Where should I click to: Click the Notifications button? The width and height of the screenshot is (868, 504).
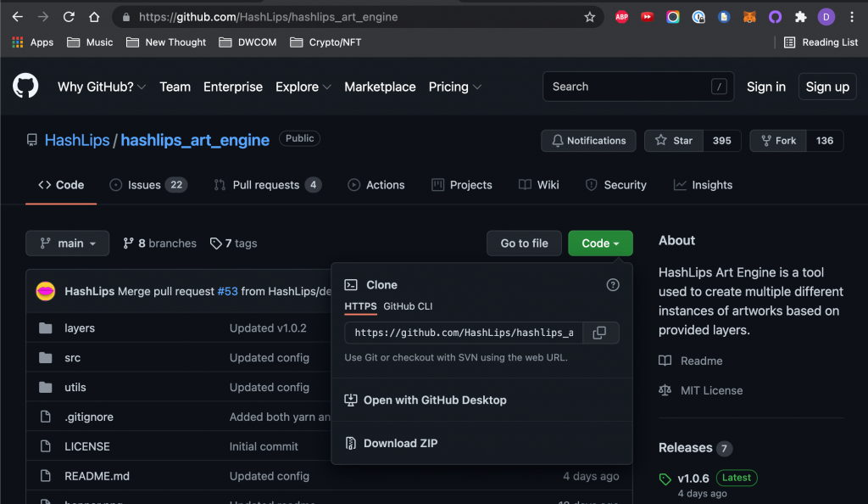point(588,141)
